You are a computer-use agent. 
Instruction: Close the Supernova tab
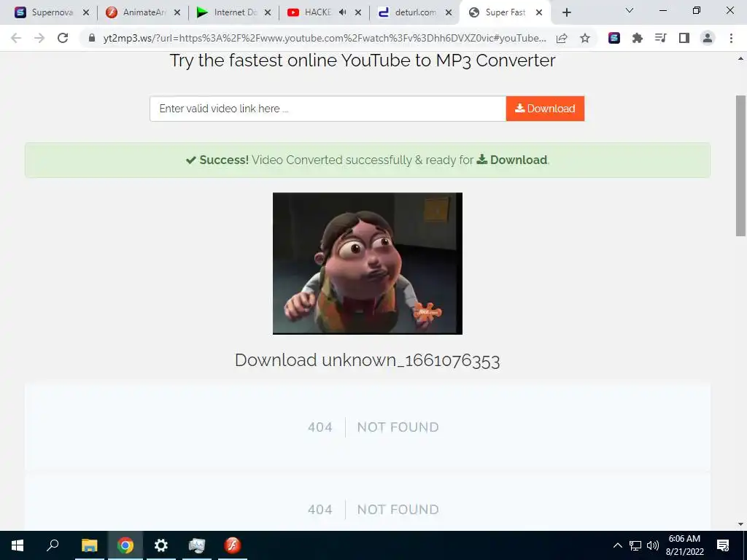point(86,13)
